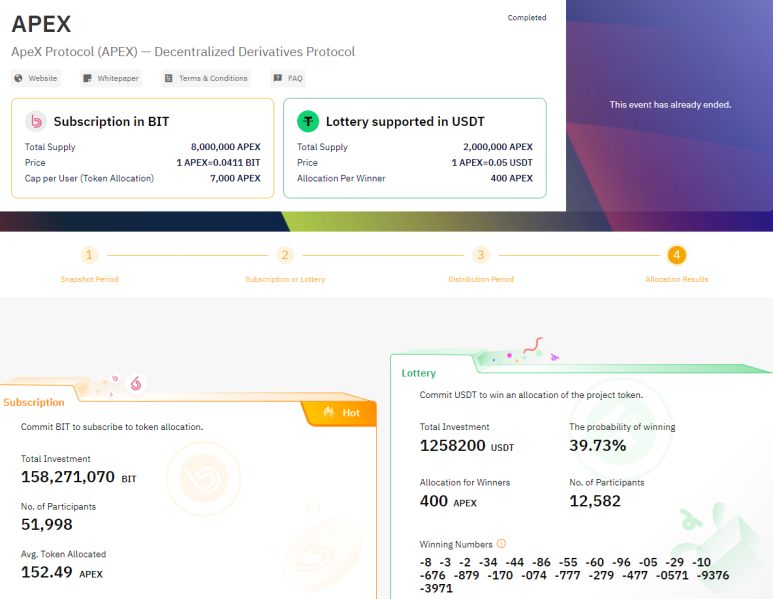Click the 1 APEX=0.05 USDT price value
The height and width of the screenshot is (599, 773).
click(492, 163)
